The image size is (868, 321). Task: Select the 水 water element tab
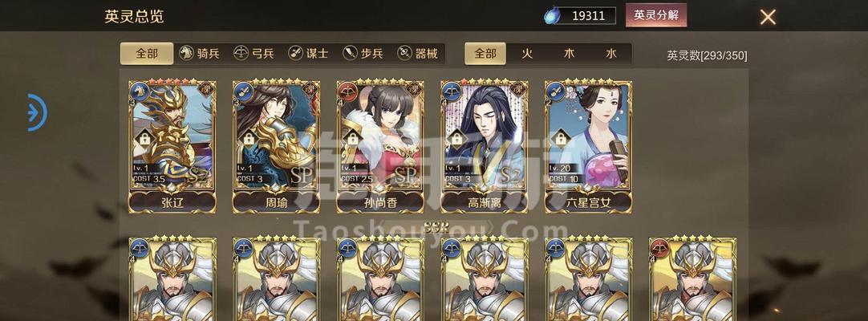(x=610, y=54)
